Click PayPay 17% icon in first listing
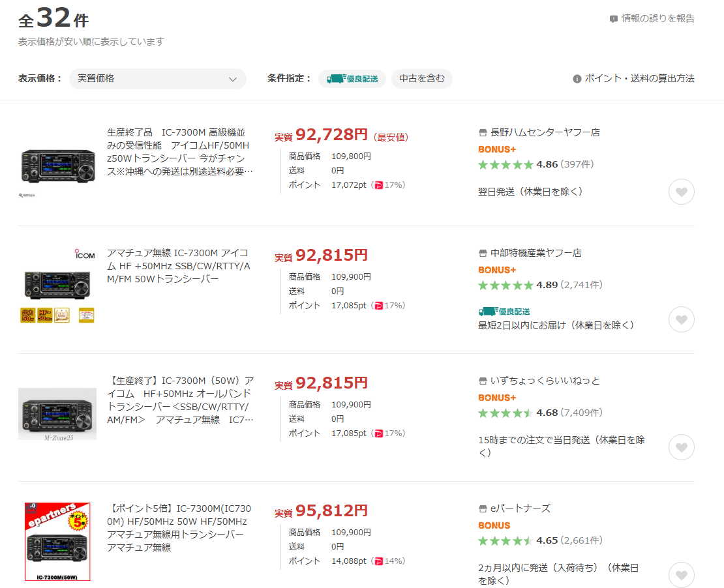The height and width of the screenshot is (588, 724). click(x=379, y=185)
